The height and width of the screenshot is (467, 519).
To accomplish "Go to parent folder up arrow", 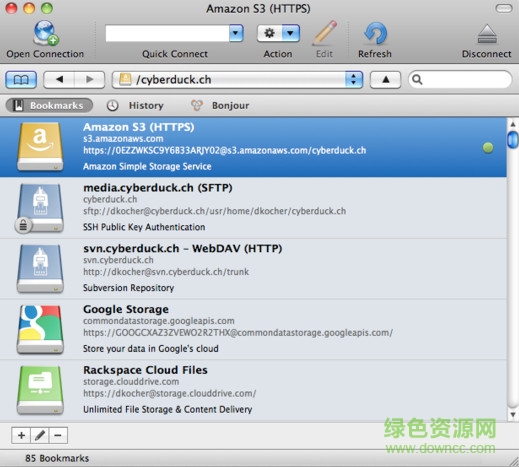I will (385, 80).
